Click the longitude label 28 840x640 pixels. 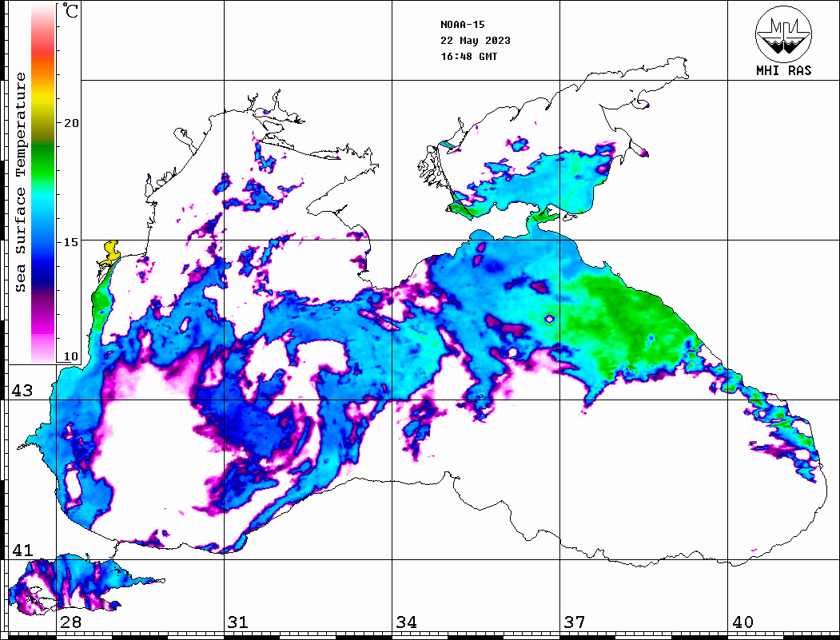(x=70, y=622)
